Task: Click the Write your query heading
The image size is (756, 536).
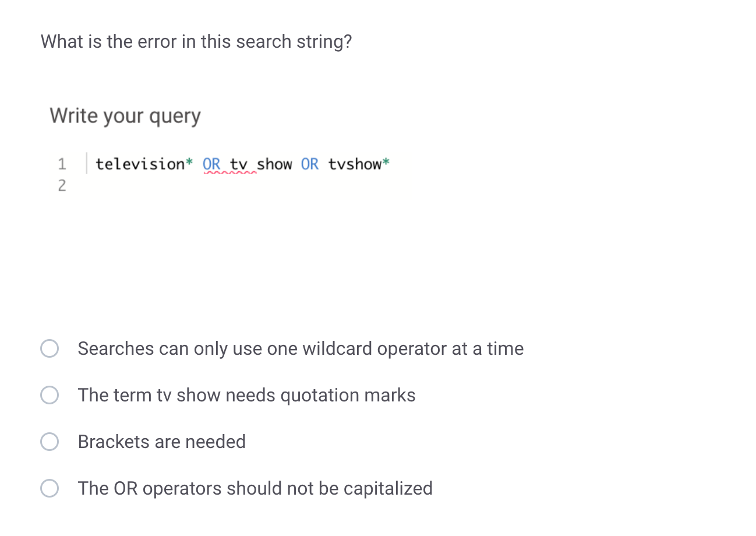Action: (125, 115)
